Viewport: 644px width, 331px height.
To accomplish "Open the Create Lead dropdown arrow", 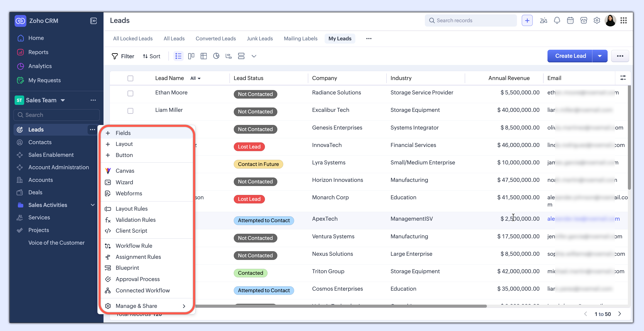I will click(x=600, y=56).
